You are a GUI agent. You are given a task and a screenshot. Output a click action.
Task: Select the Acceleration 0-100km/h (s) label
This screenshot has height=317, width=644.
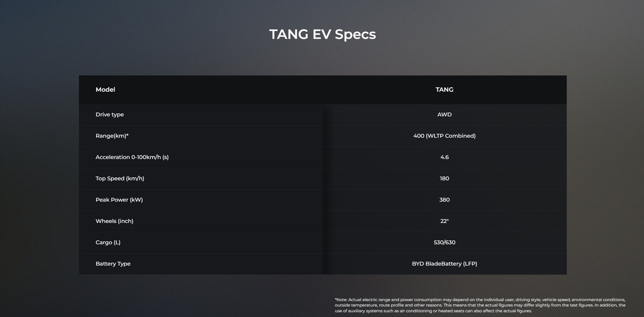[x=132, y=157]
